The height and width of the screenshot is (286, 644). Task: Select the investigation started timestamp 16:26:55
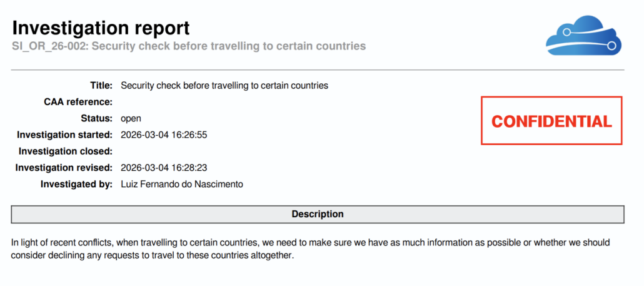pyautogui.click(x=163, y=135)
